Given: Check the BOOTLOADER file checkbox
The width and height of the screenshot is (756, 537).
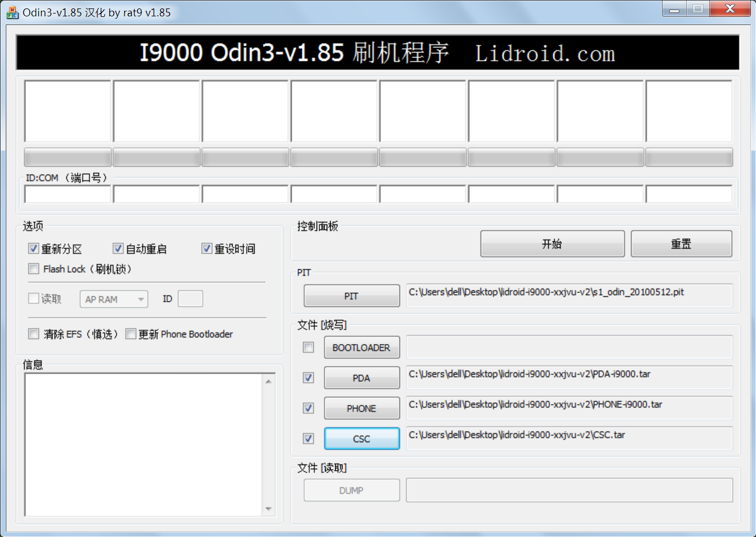Looking at the screenshot, I should [309, 348].
